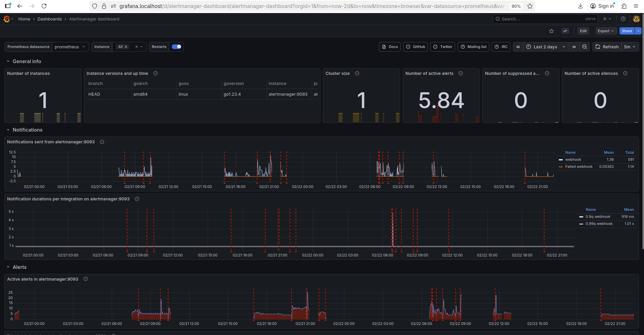Open the prometheus datasource dropdown
The width and height of the screenshot is (644, 335).
pos(70,47)
